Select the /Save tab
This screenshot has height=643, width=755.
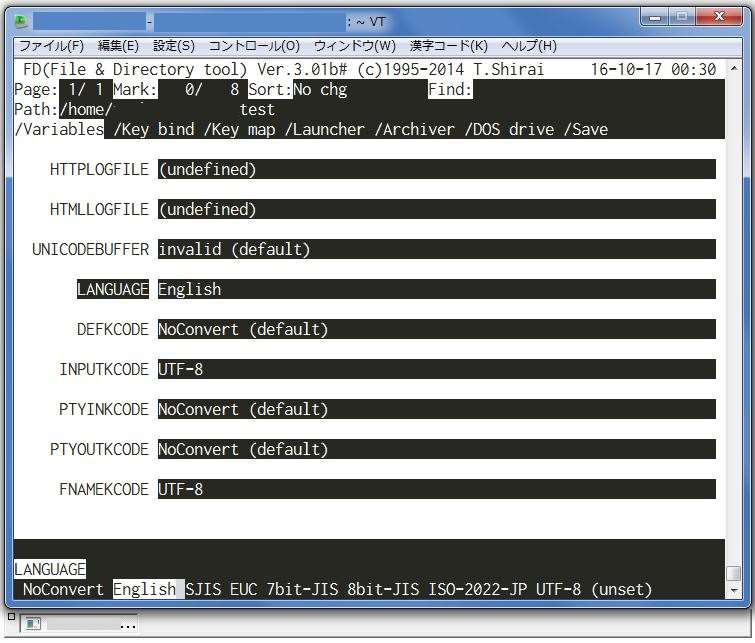586,130
